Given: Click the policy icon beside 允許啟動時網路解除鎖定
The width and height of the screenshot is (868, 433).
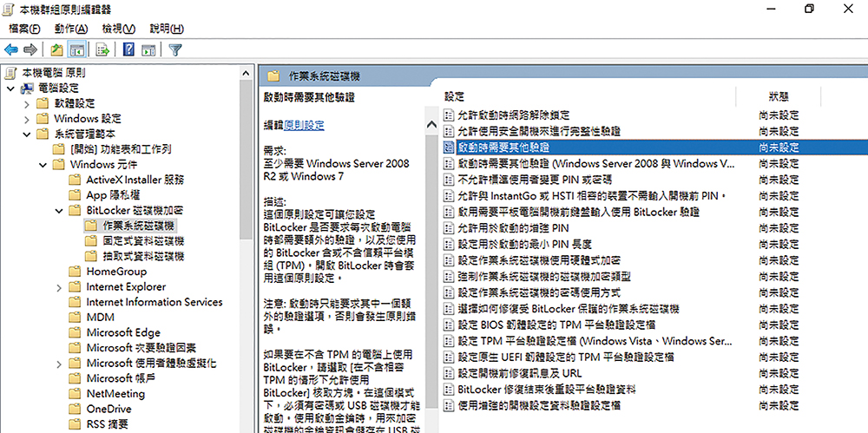Looking at the screenshot, I should (449, 115).
